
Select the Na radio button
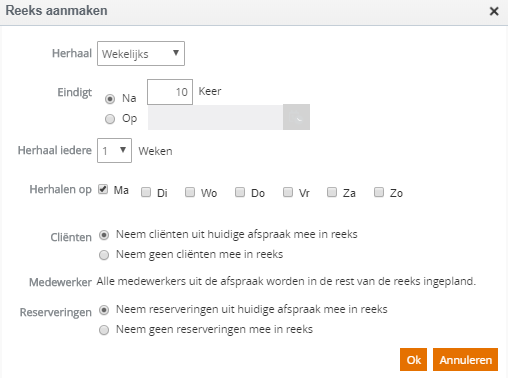click(x=110, y=99)
